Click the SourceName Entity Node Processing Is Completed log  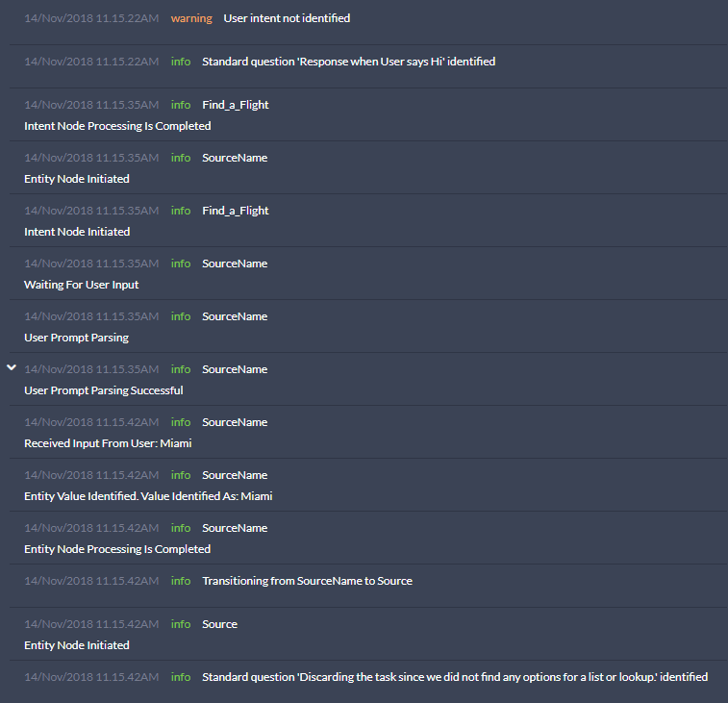(x=368, y=539)
